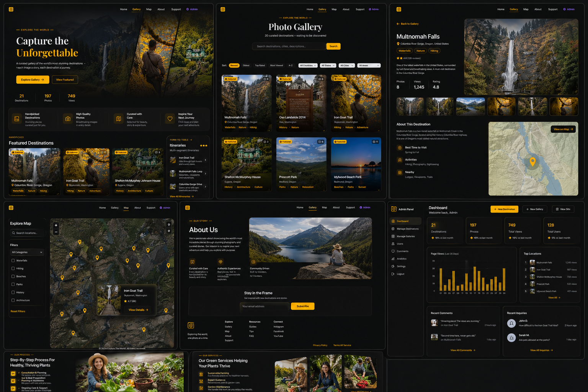Click the site logo on the Photo Gallery page
This screenshot has width=588, height=392.
point(223,9)
